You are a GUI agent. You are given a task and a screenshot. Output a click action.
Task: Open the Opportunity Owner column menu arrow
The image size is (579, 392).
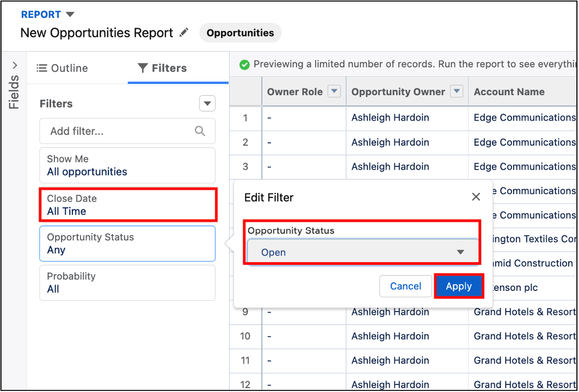(x=457, y=92)
